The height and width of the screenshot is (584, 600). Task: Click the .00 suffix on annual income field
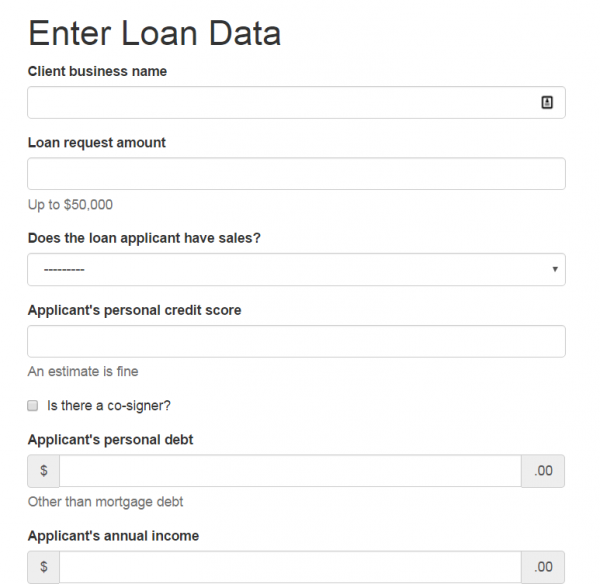click(543, 567)
